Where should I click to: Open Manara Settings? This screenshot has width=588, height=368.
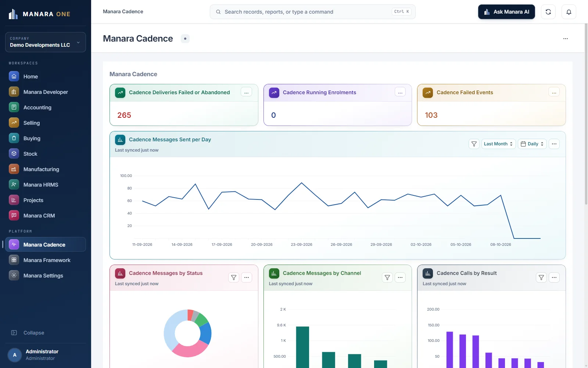[x=46, y=276]
